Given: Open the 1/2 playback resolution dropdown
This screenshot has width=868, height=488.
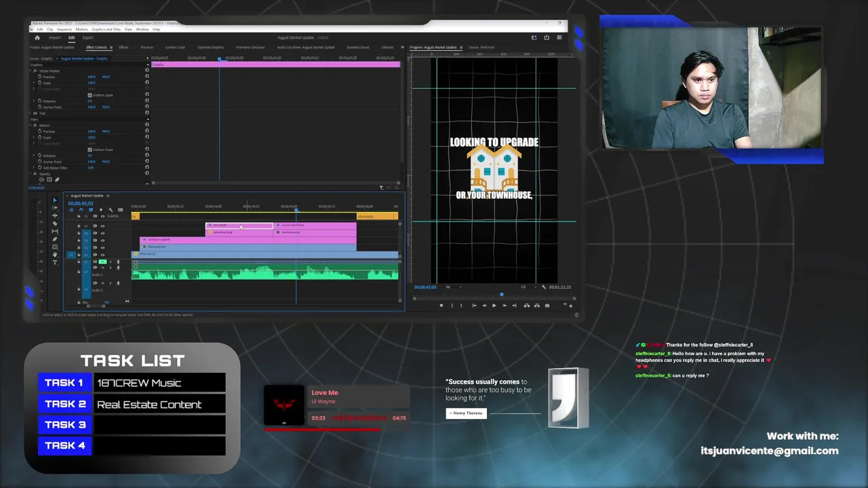Looking at the screenshot, I should click(529, 287).
